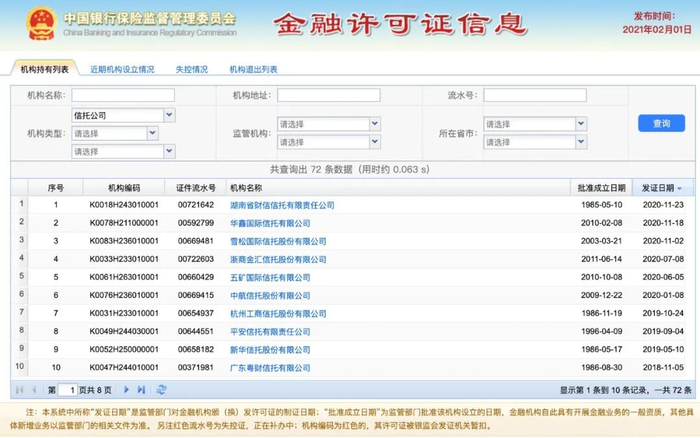Open 浙商金汇信托股份有限公司 link
The image size is (700, 438).
tap(278, 259)
